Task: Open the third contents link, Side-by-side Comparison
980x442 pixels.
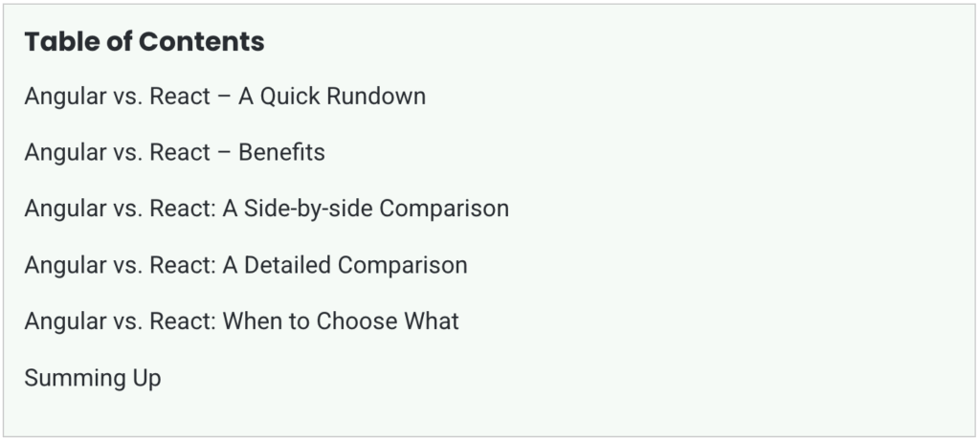Action: point(266,209)
